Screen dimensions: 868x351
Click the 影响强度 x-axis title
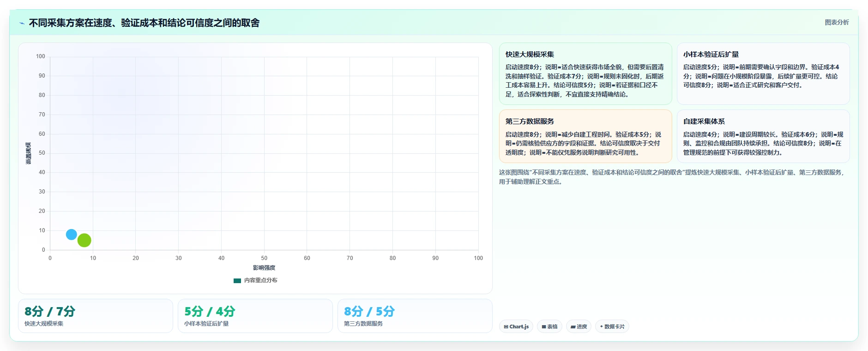coord(264,268)
